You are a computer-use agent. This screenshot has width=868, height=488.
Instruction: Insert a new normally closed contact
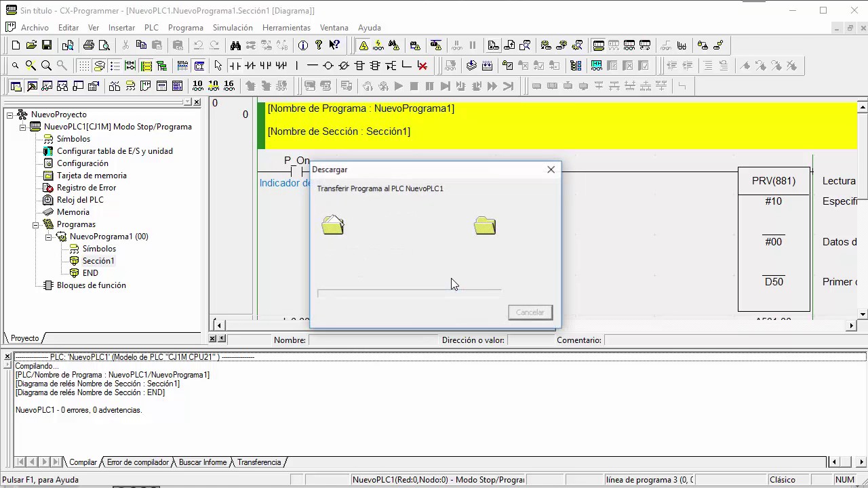(x=250, y=66)
